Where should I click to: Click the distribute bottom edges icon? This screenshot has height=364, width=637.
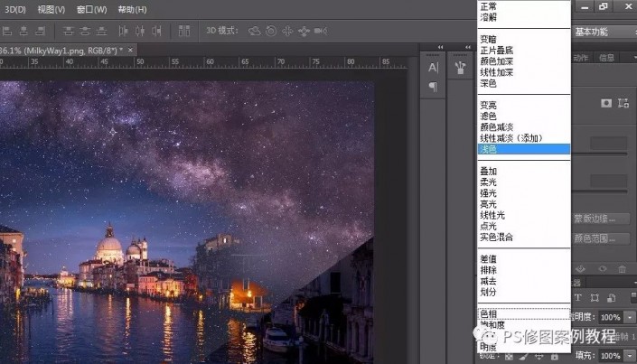[101, 31]
